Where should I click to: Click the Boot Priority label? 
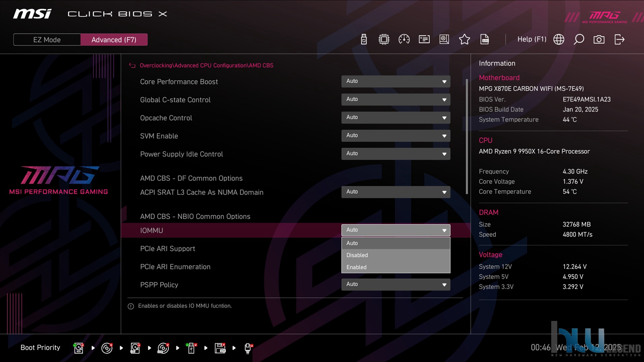click(x=40, y=348)
